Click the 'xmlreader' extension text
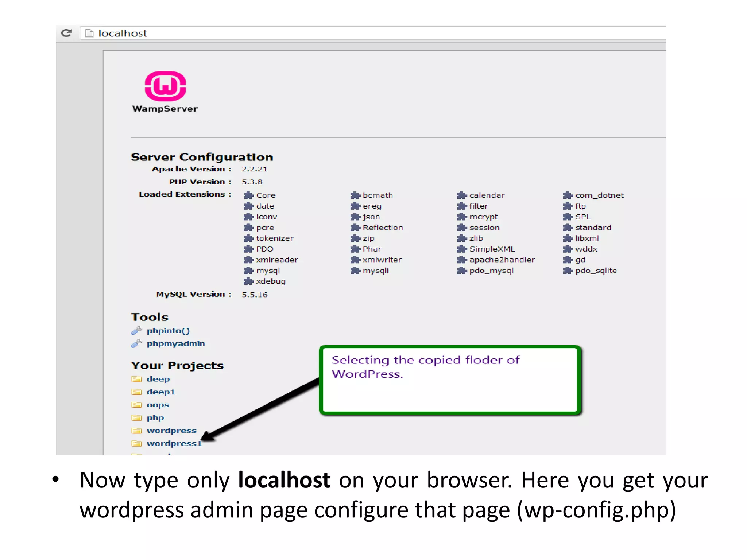The height and width of the screenshot is (560, 747). click(277, 260)
